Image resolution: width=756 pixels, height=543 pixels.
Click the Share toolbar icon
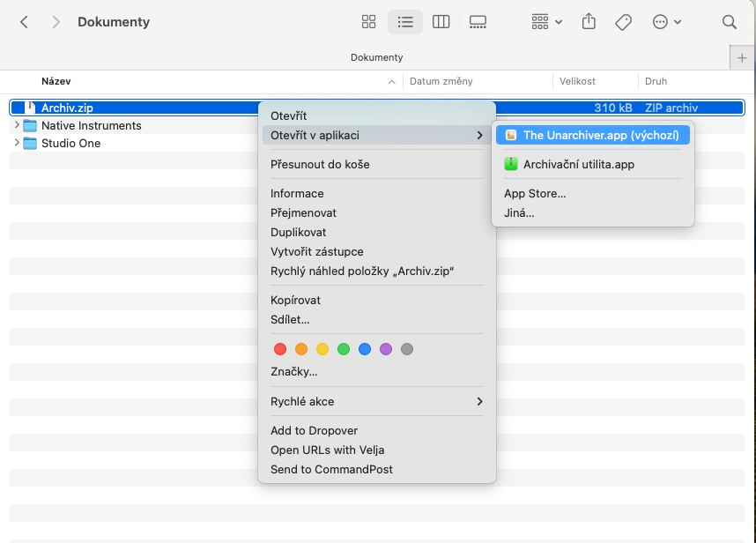click(589, 22)
